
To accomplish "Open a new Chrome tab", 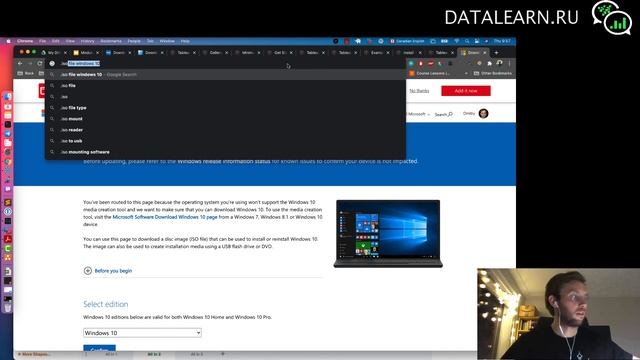I will coord(496,53).
